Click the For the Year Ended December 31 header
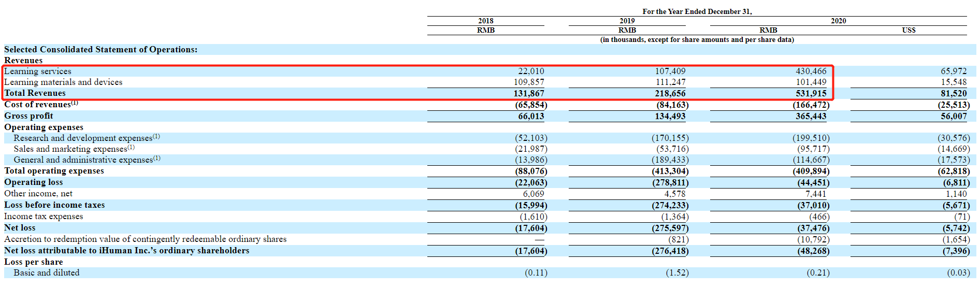This screenshot has height=288, width=980. [x=697, y=11]
